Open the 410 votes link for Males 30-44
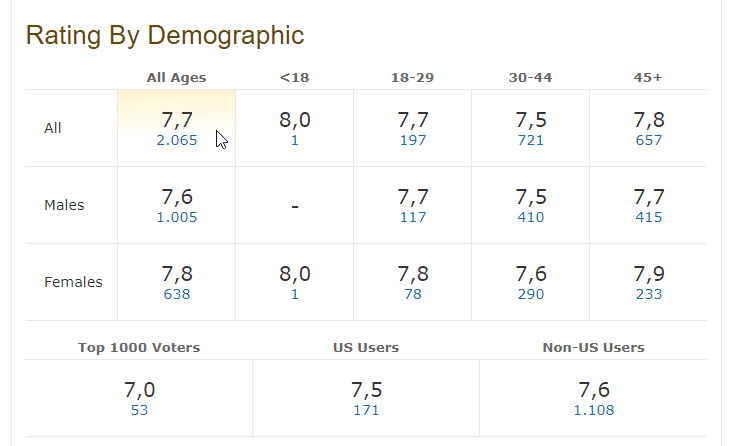Viewport: 738px width, 446px height. coord(531,218)
